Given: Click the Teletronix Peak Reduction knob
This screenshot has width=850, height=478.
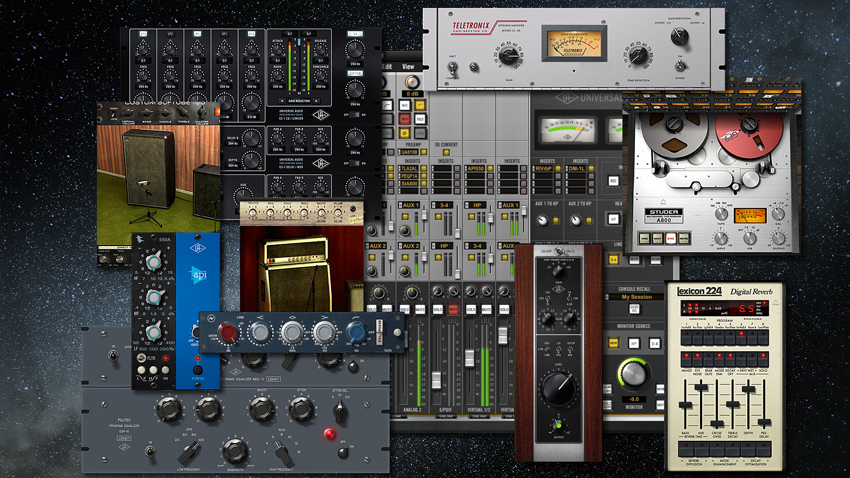Looking at the screenshot, I should (x=639, y=55).
